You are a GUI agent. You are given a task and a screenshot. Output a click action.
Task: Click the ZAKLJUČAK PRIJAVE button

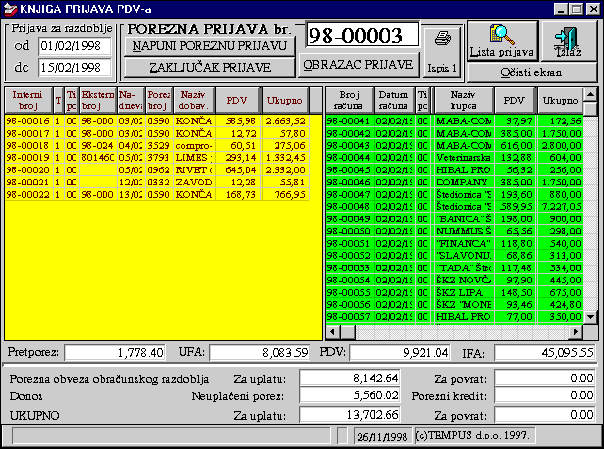[210, 68]
